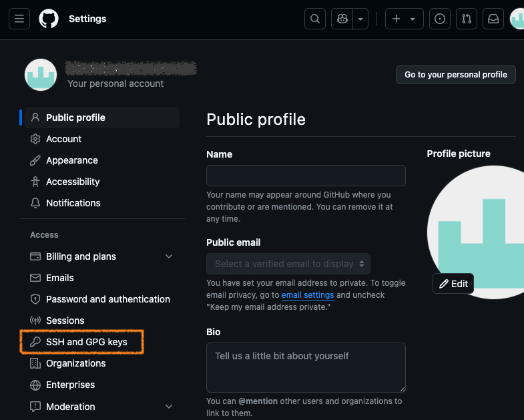Open SSH and GPG keys settings
The image size is (524, 420).
(x=102, y=342)
